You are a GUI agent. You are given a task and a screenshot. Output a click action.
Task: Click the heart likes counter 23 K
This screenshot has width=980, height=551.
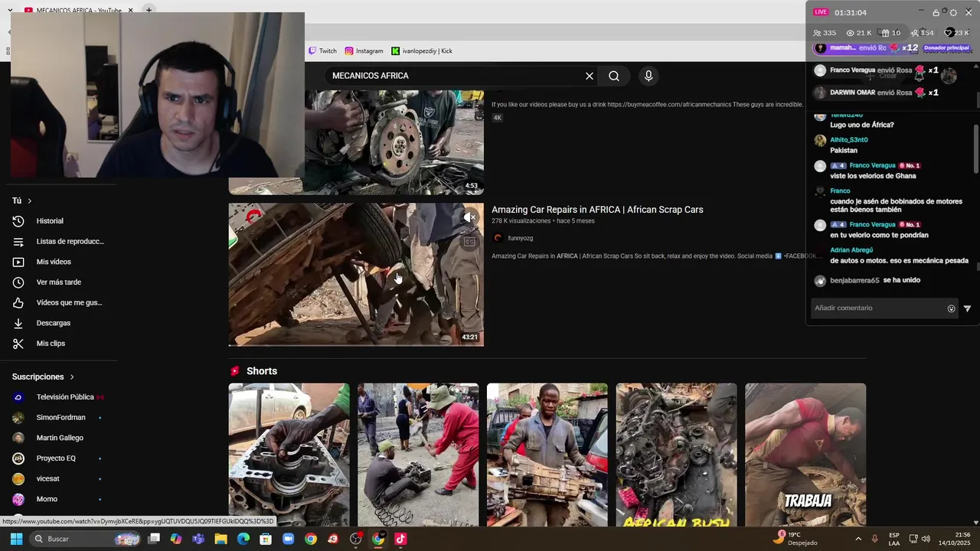(x=957, y=33)
